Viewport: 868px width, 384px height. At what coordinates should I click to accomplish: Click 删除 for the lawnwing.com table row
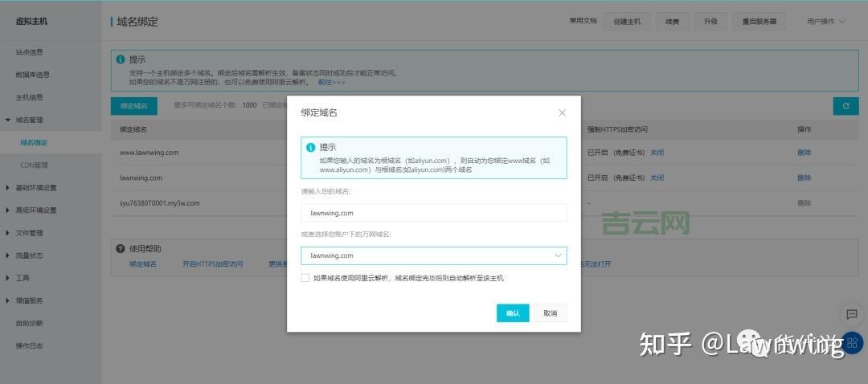click(804, 178)
